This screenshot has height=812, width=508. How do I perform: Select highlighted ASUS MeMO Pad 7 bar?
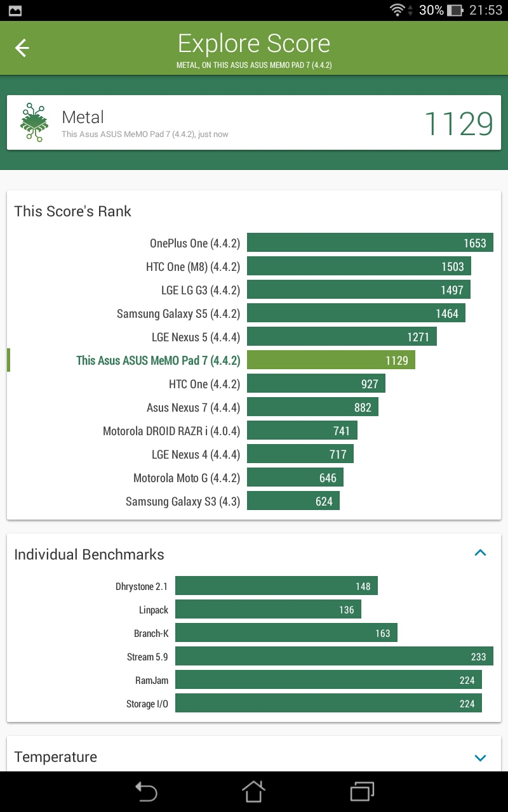tap(331, 360)
